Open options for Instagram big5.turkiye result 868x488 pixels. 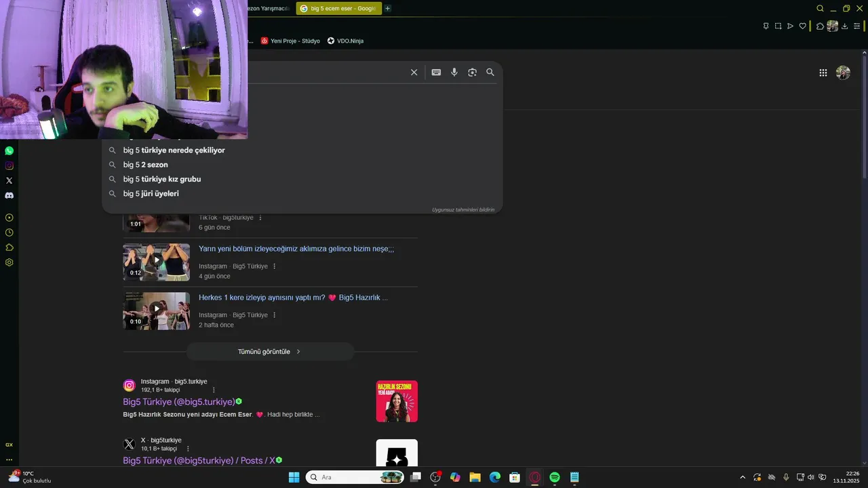click(x=214, y=390)
